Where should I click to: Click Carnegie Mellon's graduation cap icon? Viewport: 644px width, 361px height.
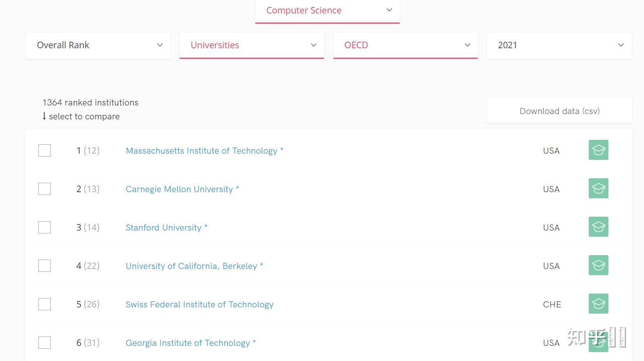point(598,188)
